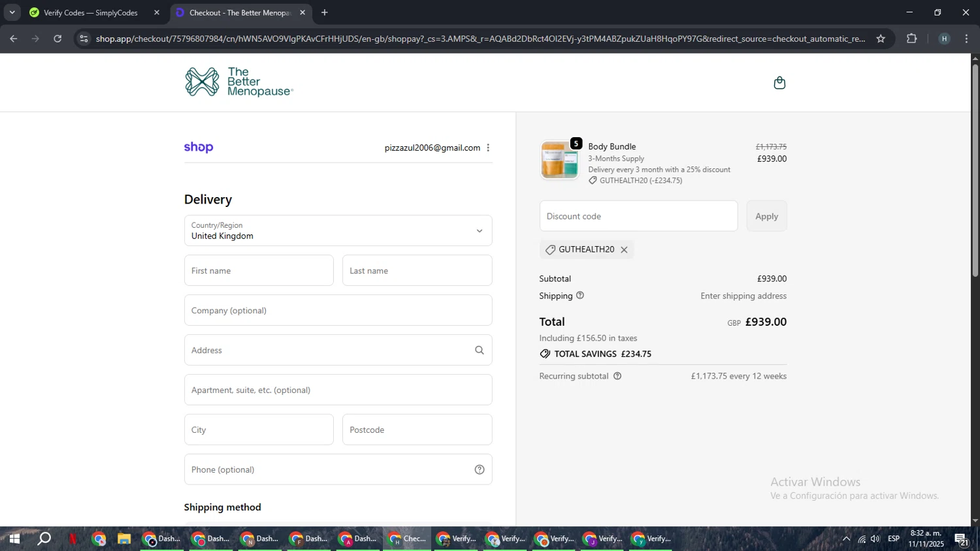Open the shopping bag cart icon
This screenshot has width=980, height=551.
coord(779,83)
